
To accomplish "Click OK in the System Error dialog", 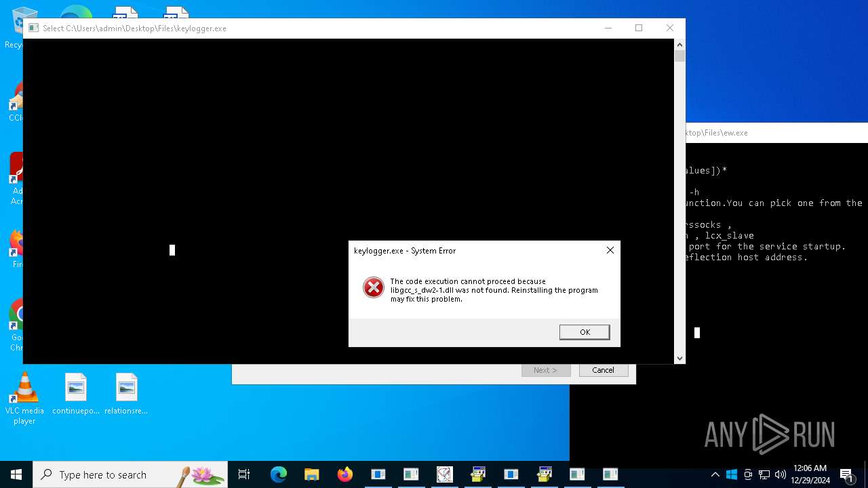I will tap(585, 332).
